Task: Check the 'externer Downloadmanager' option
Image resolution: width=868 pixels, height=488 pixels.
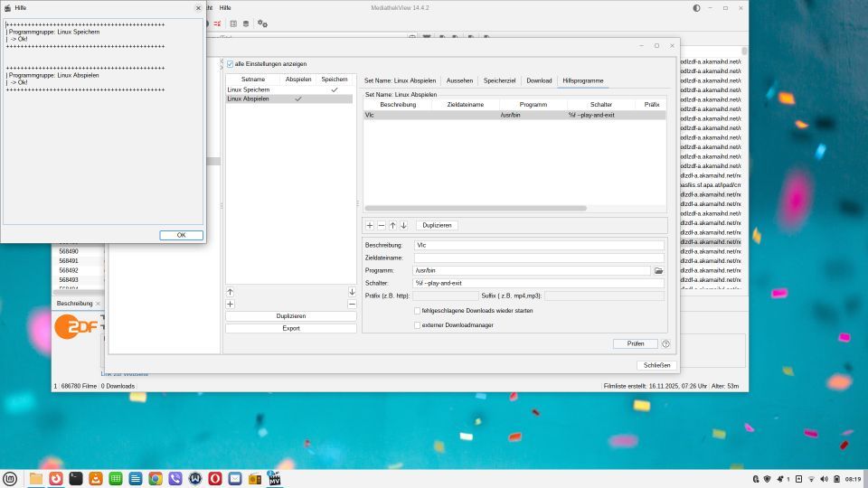Action: click(x=417, y=325)
